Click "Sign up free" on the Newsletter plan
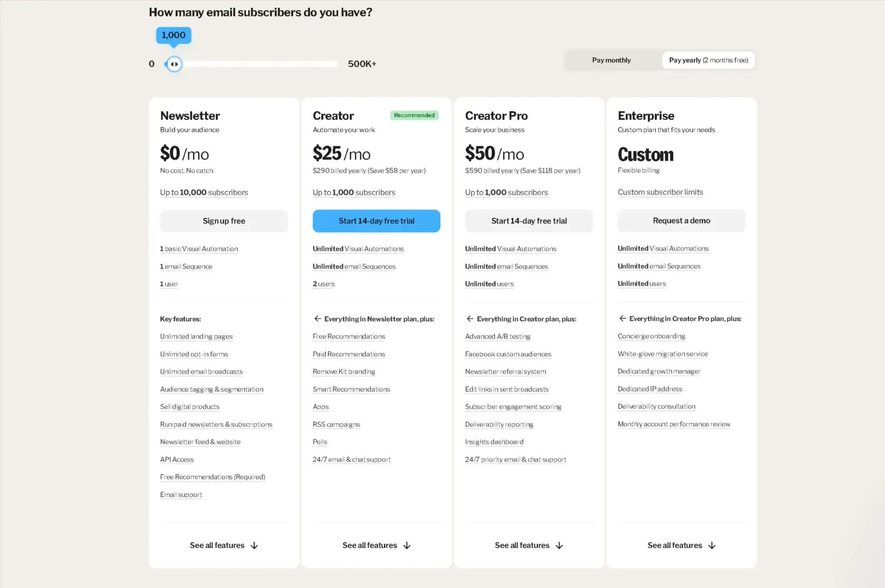This screenshot has height=588, width=885. pyautogui.click(x=224, y=221)
